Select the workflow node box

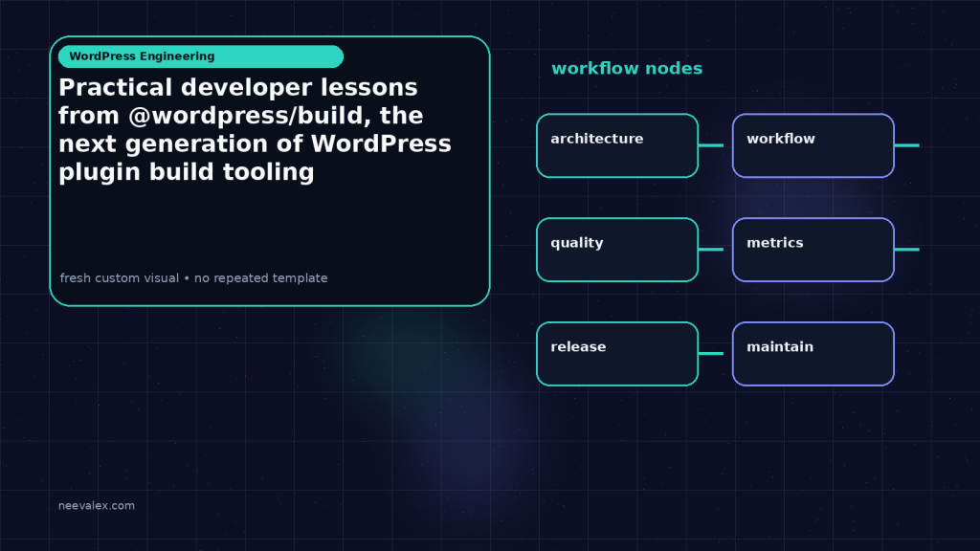(x=813, y=145)
